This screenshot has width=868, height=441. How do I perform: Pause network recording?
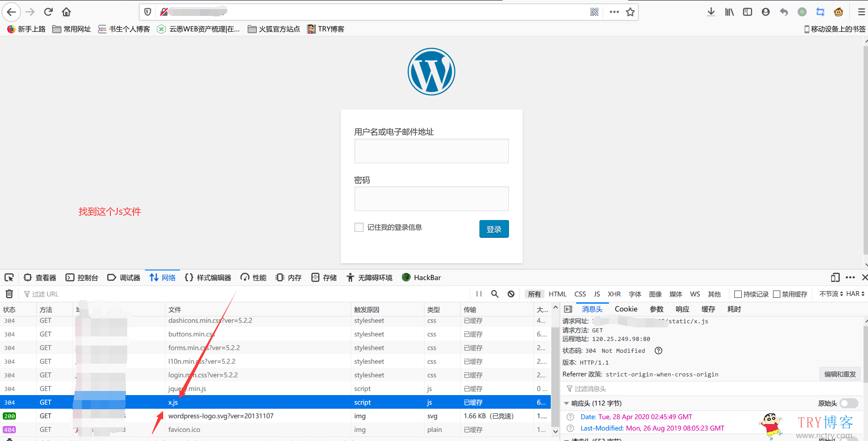point(479,294)
